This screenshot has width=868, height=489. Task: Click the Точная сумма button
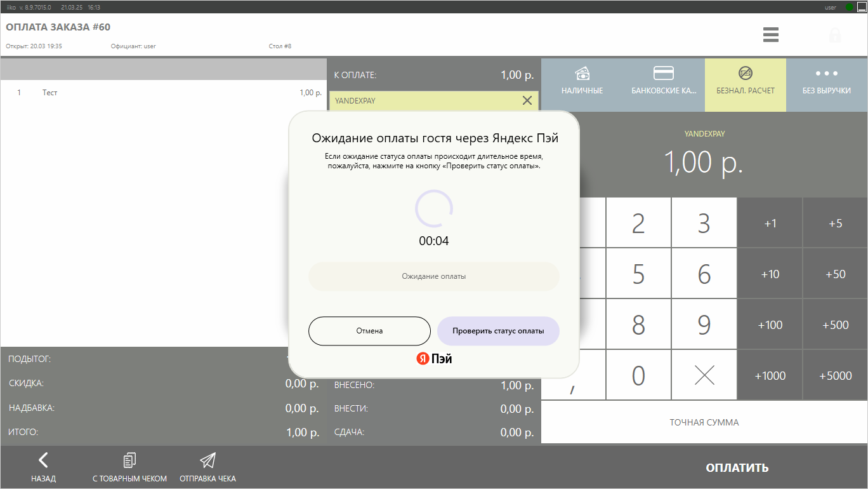click(x=704, y=422)
